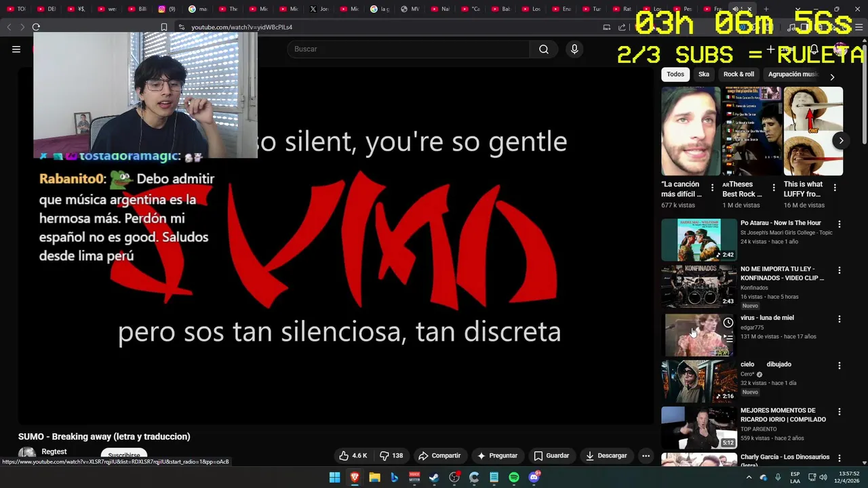The image size is (868, 488).
Task: Open Spotify from taskbar
Action: [514, 477]
